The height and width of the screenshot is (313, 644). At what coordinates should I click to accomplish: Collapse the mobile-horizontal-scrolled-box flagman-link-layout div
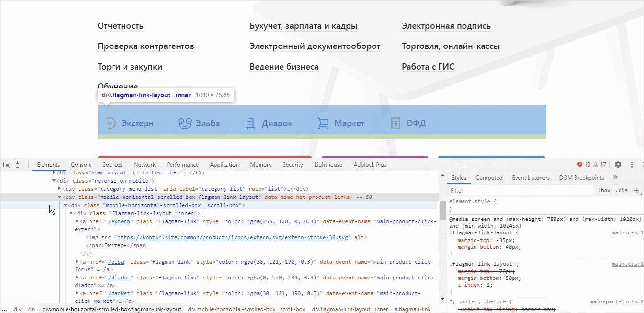click(x=60, y=197)
